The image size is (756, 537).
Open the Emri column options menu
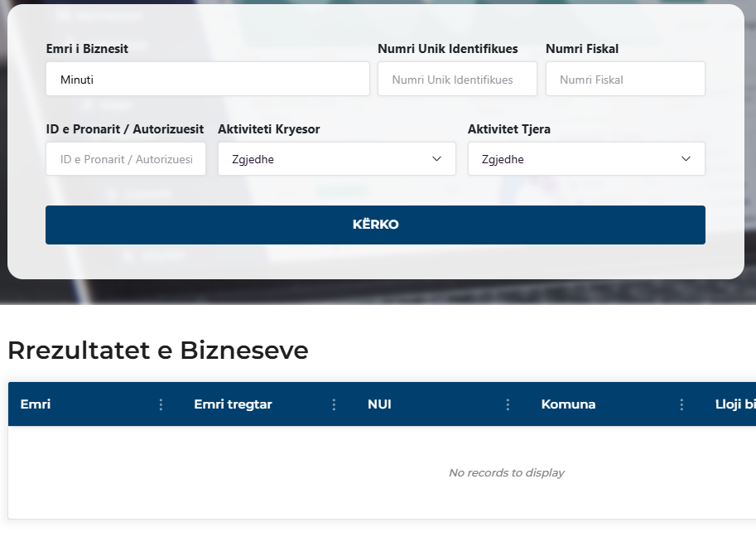pyautogui.click(x=161, y=404)
